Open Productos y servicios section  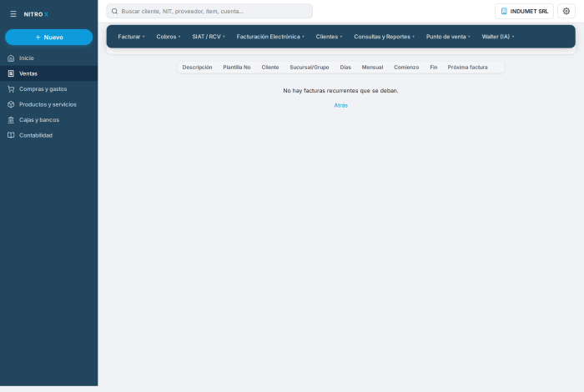pyautogui.click(x=48, y=104)
